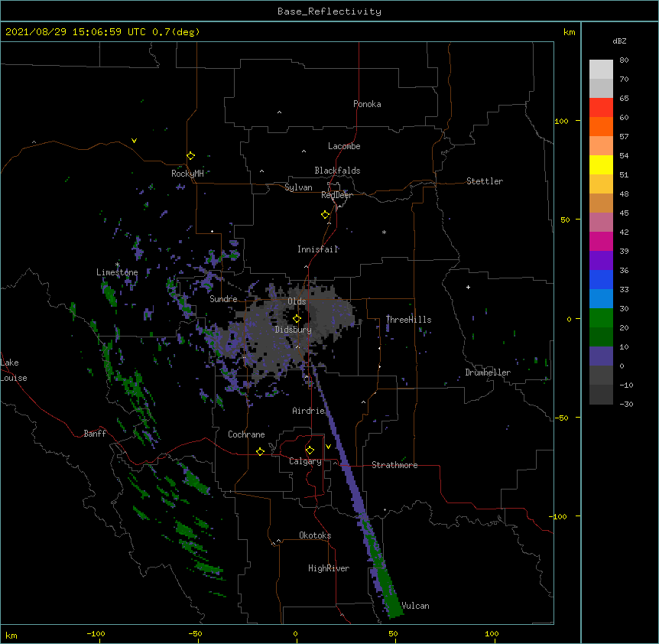Click the 50 tick on the bottom axis
This screenshot has width=659, height=644.
393,634
